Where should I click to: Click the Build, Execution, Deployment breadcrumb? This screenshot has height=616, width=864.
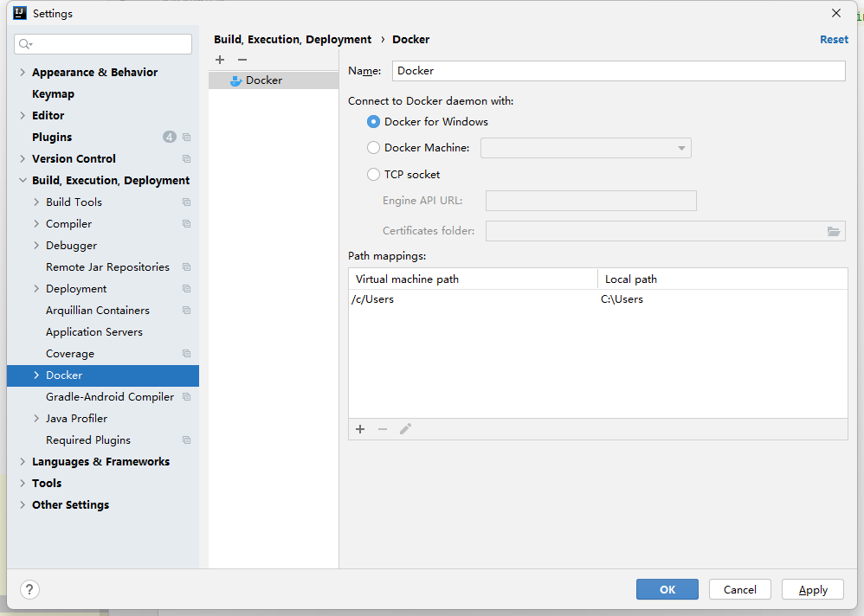[x=293, y=40]
